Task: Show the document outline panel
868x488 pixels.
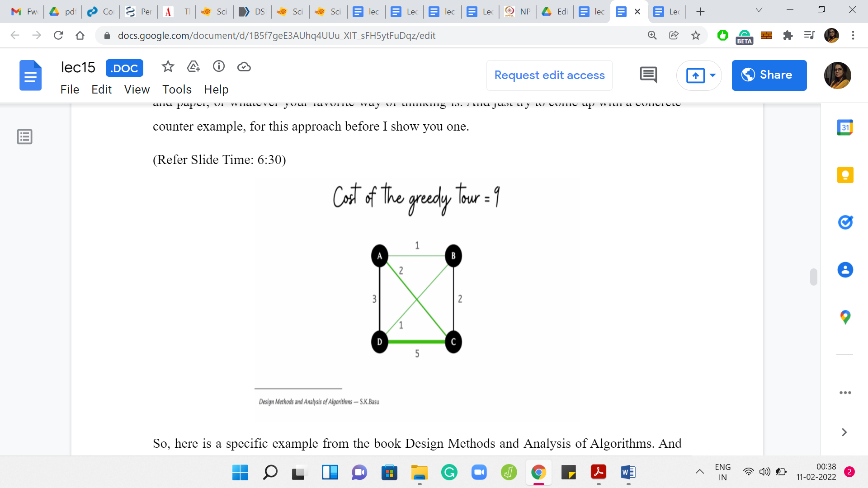Action: (x=24, y=136)
